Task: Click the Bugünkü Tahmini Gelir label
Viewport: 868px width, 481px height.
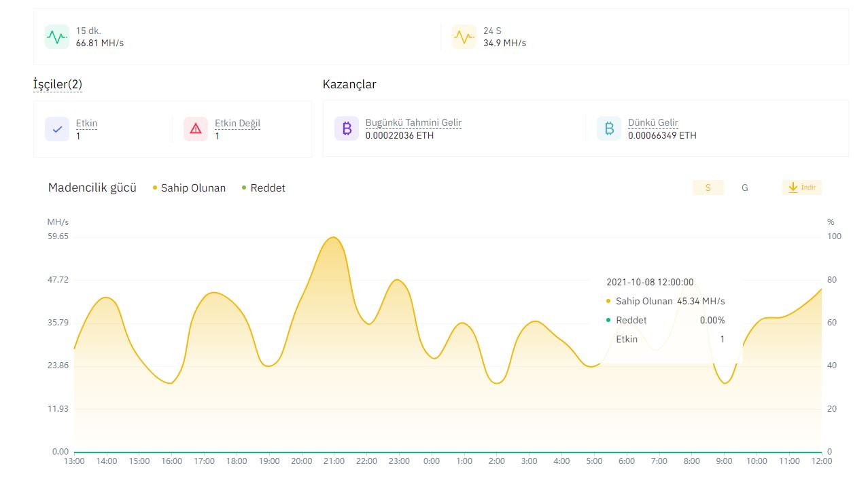Action: point(413,123)
